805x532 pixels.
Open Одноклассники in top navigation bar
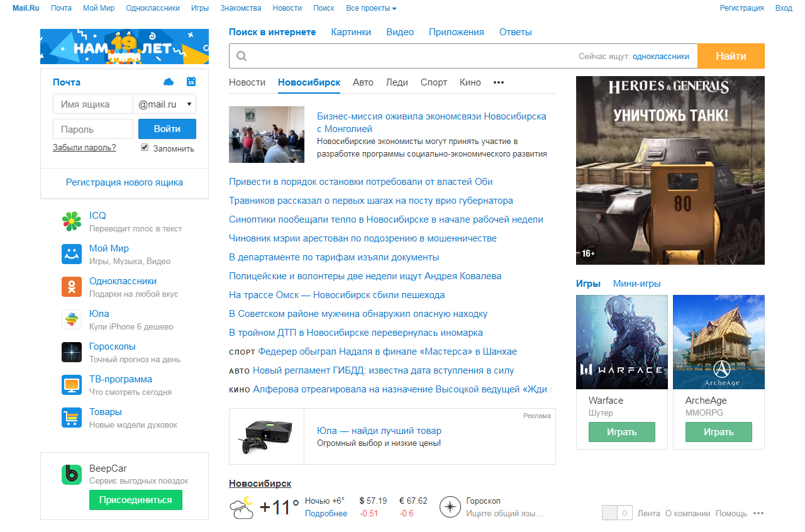(153, 8)
